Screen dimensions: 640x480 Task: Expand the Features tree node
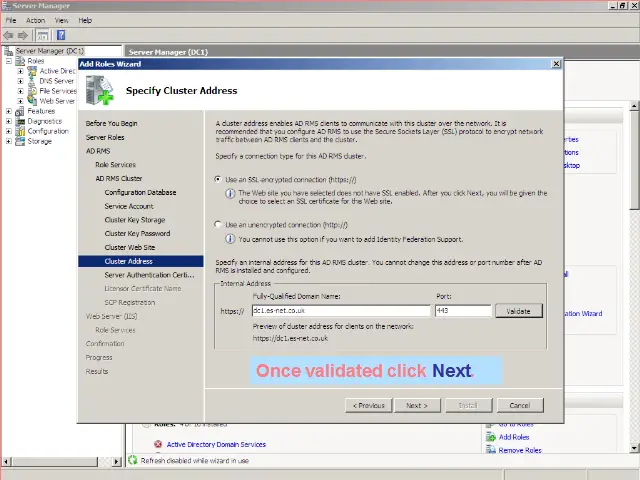coord(8,111)
